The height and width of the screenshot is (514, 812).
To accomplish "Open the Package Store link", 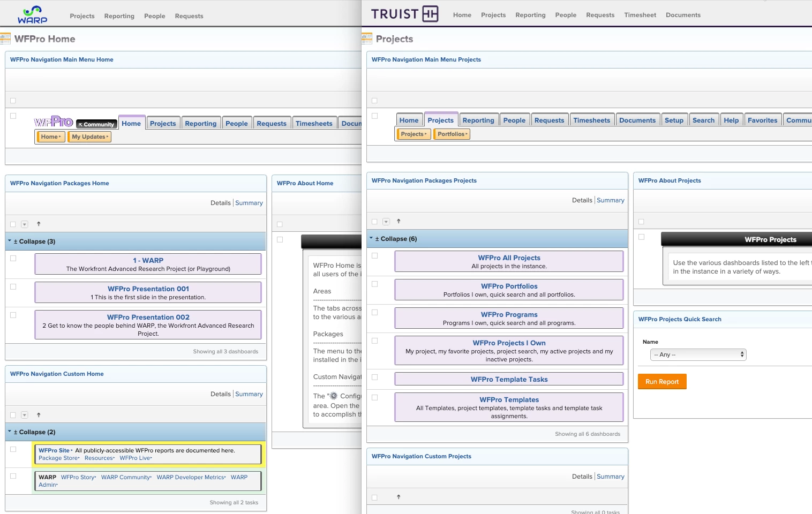I will (59, 458).
